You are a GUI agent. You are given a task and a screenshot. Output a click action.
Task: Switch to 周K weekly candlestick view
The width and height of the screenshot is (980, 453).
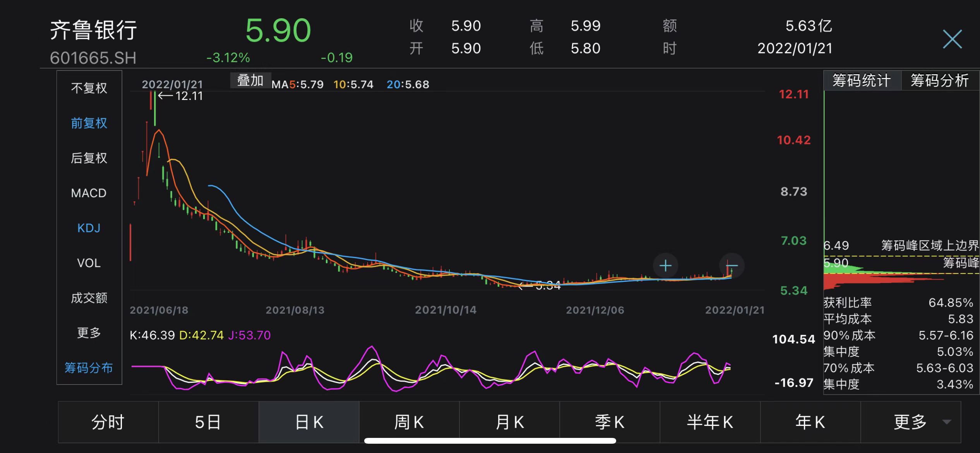pyautogui.click(x=409, y=422)
